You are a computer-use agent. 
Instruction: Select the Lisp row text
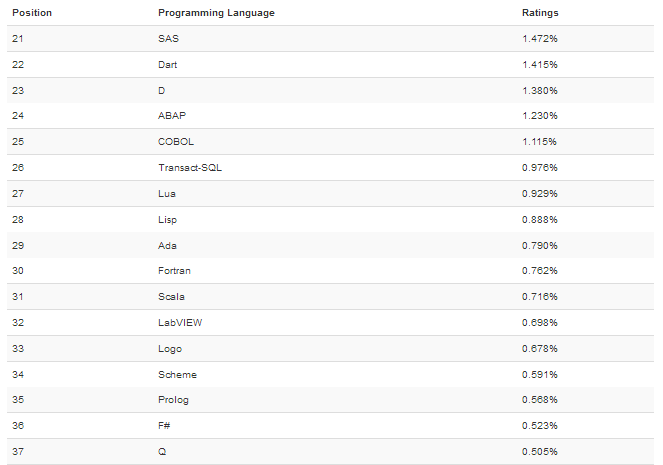(167, 220)
